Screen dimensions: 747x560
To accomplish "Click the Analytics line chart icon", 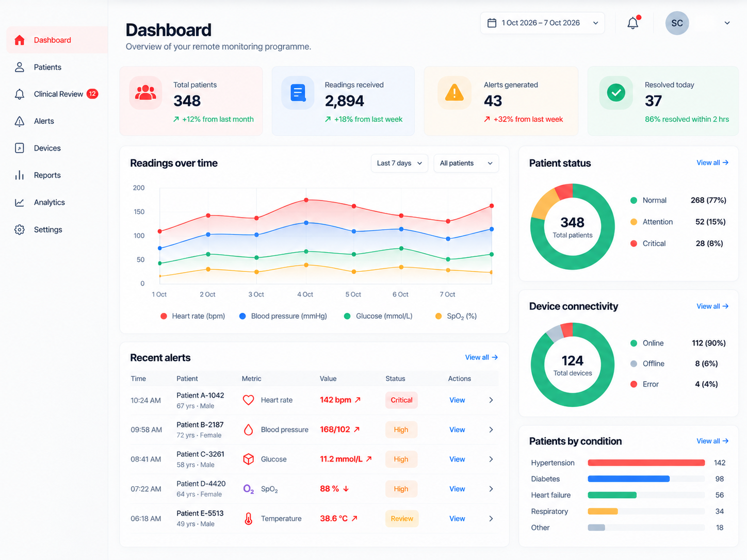I will tap(20, 203).
